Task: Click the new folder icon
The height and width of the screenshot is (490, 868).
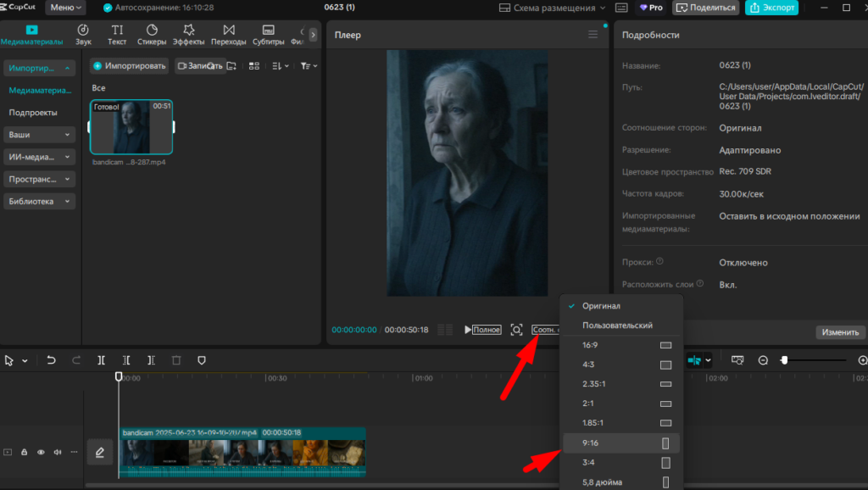Action: coord(231,66)
